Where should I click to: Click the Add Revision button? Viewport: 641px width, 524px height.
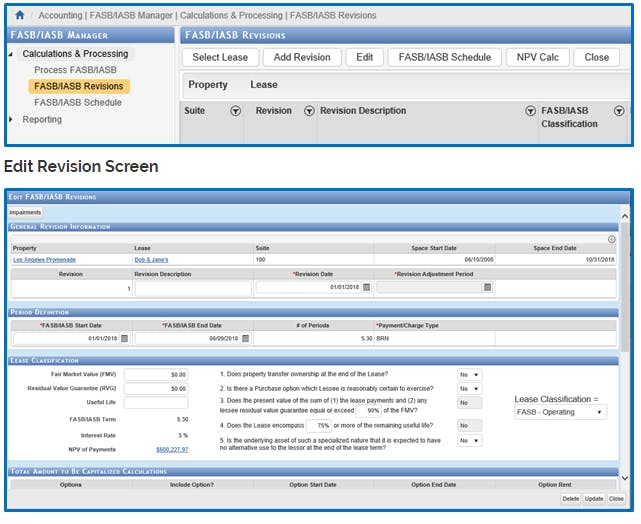click(302, 57)
